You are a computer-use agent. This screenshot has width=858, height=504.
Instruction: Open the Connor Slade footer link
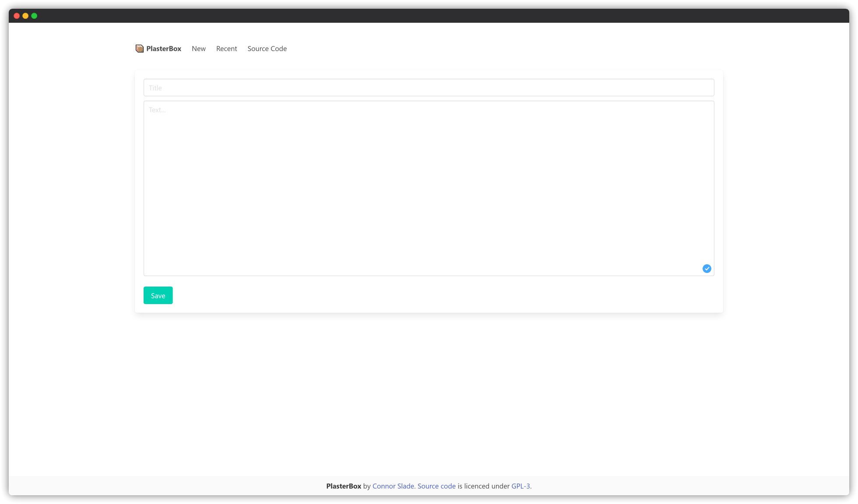point(393,486)
